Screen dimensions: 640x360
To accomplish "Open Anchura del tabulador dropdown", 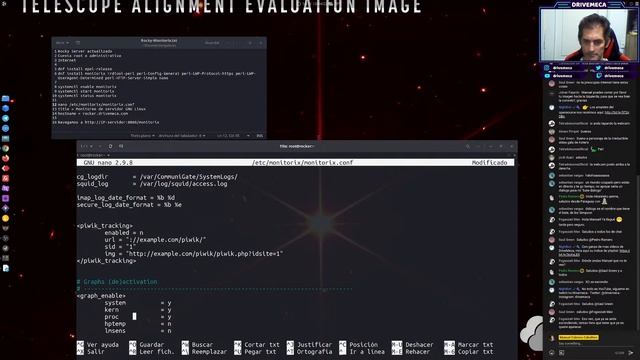I will tap(182, 136).
